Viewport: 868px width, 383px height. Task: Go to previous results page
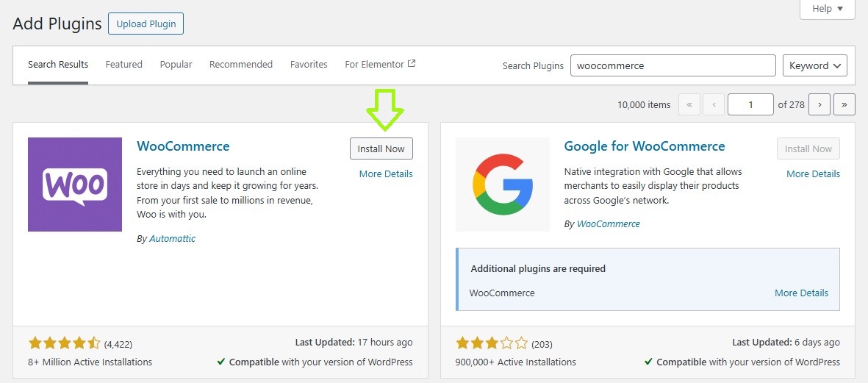[714, 104]
